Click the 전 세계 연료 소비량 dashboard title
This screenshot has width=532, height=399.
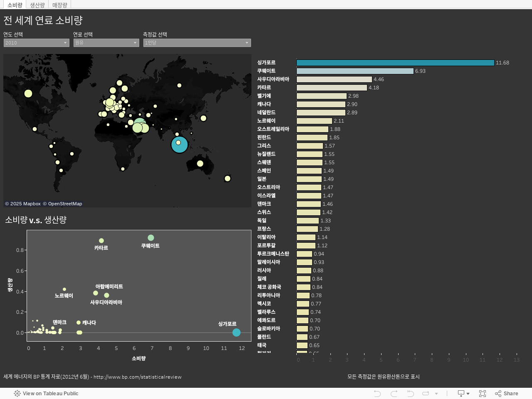click(x=43, y=20)
